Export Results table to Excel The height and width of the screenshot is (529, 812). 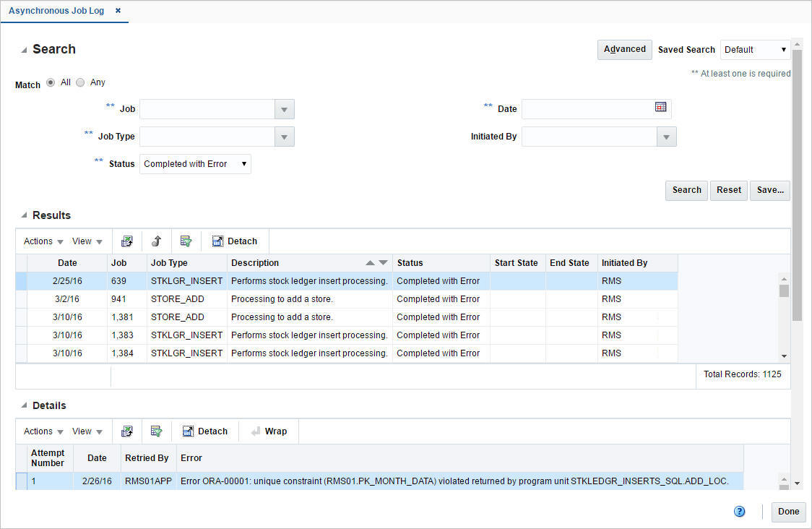pos(128,241)
